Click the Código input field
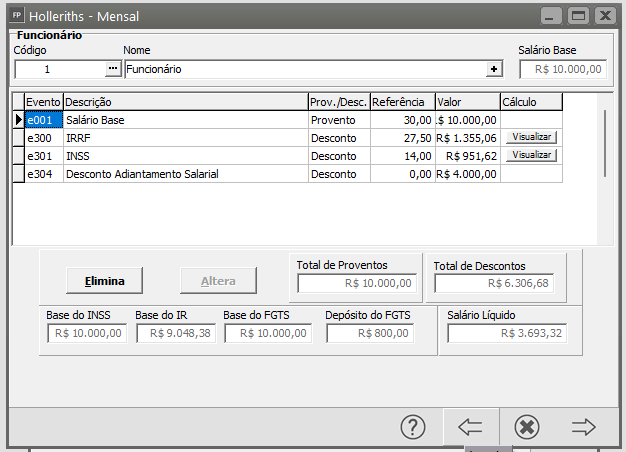626x452 pixels. (59, 69)
